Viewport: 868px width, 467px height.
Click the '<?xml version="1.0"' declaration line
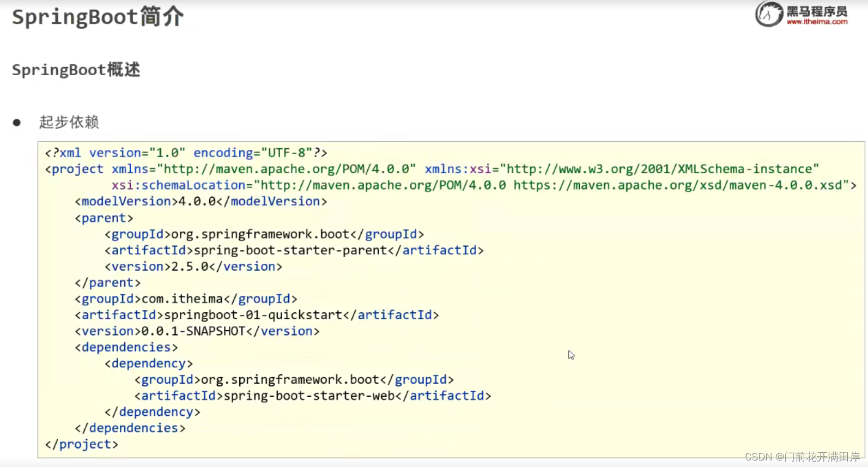(186, 153)
